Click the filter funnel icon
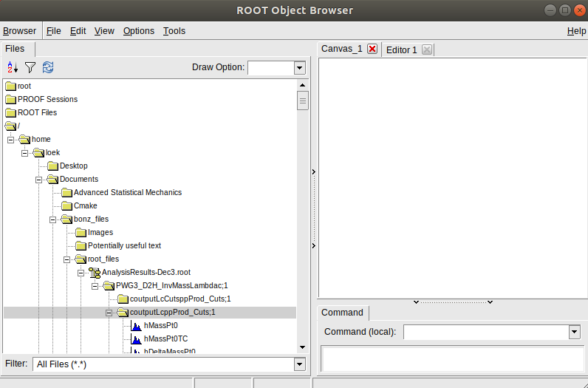The image size is (588, 388). pyautogui.click(x=30, y=67)
